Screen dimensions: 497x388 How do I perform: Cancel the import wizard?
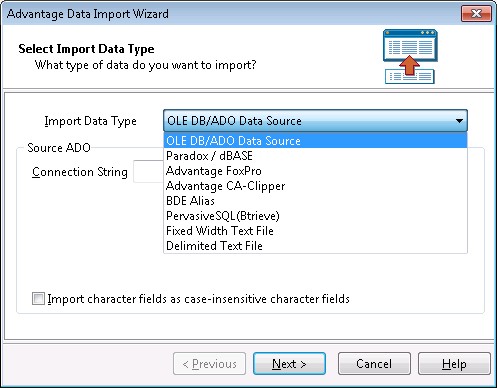tap(374, 364)
